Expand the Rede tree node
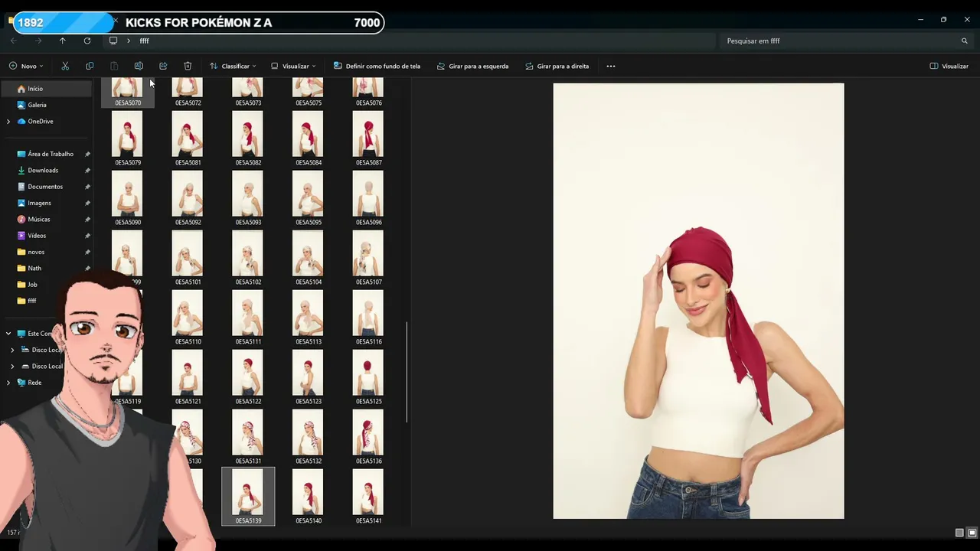 (x=8, y=383)
